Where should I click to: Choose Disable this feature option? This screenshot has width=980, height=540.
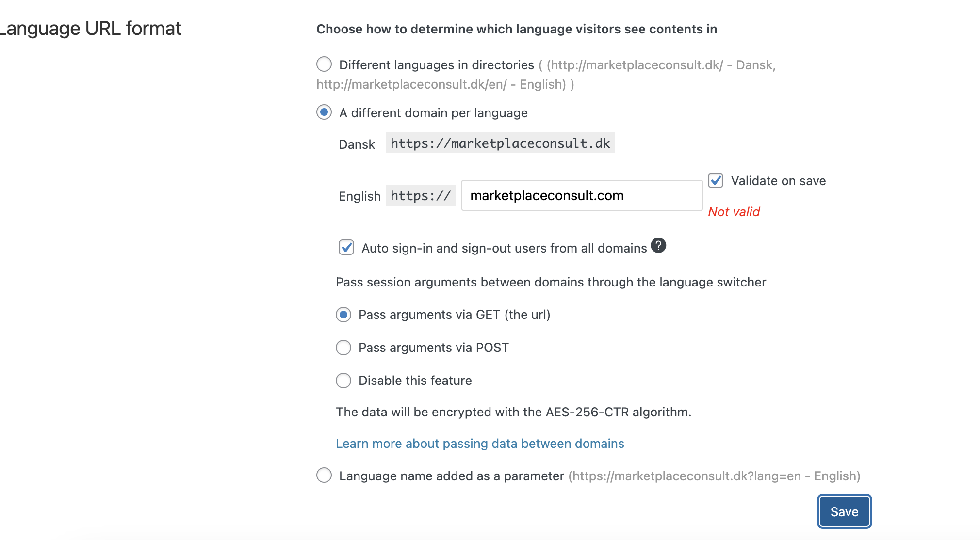click(343, 381)
